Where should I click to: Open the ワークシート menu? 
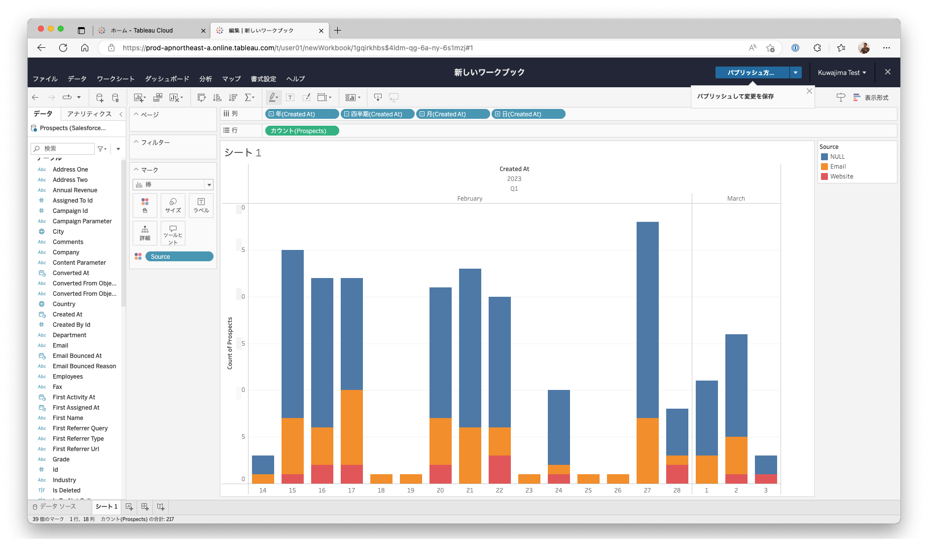[x=115, y=79]
